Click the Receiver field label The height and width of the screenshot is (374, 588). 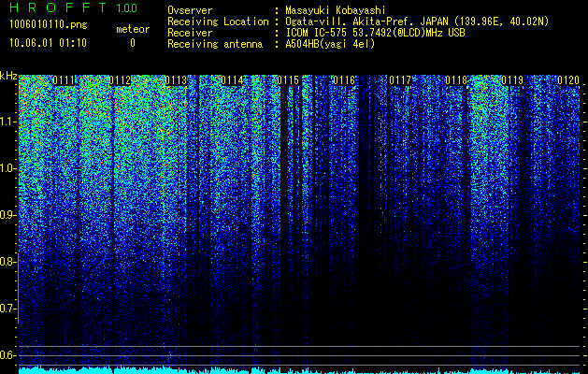190,33
